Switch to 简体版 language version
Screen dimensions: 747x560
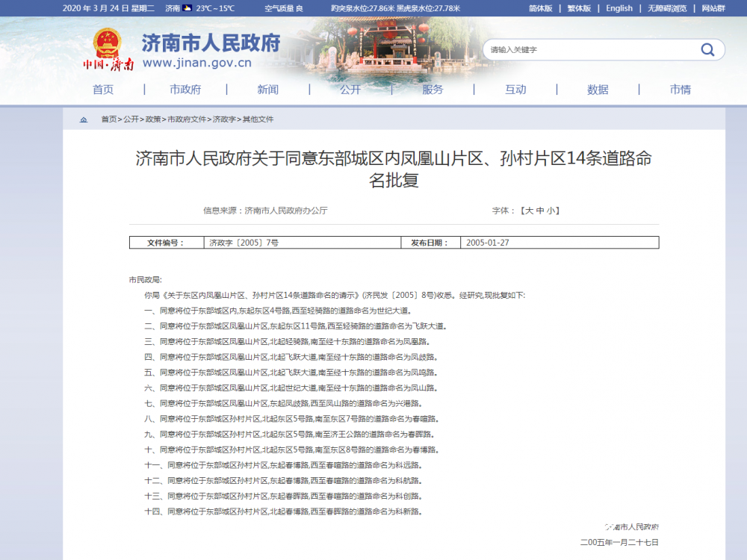(540, 8)
